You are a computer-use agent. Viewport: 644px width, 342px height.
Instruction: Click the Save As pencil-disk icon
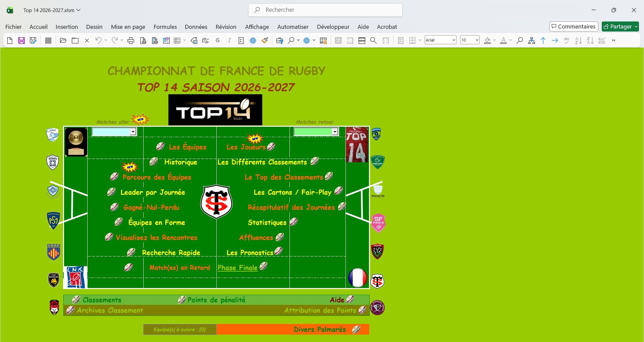33,41
